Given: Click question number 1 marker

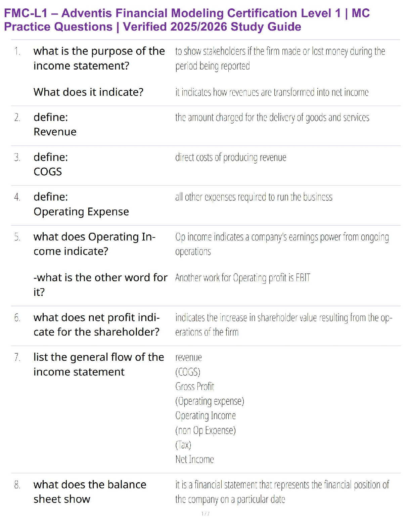Looking at the screenshot, I should pos(17,51).
